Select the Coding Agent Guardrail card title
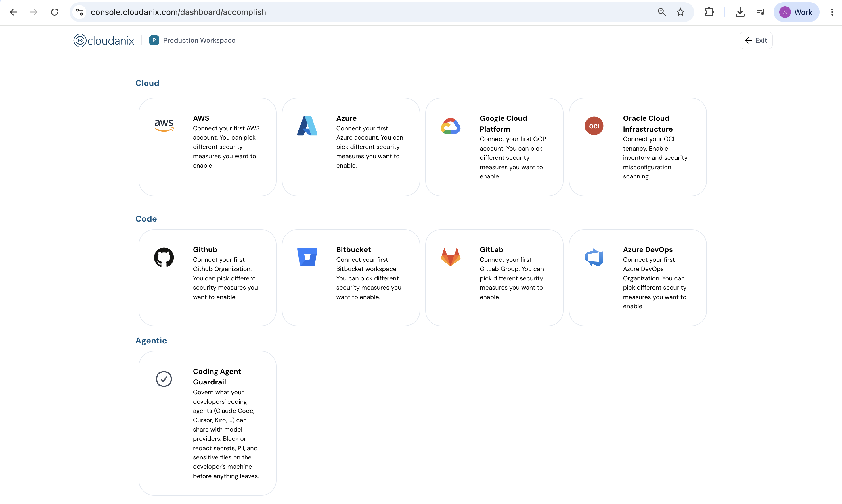Viewport: 842px width, 504px height. point(217,377)
